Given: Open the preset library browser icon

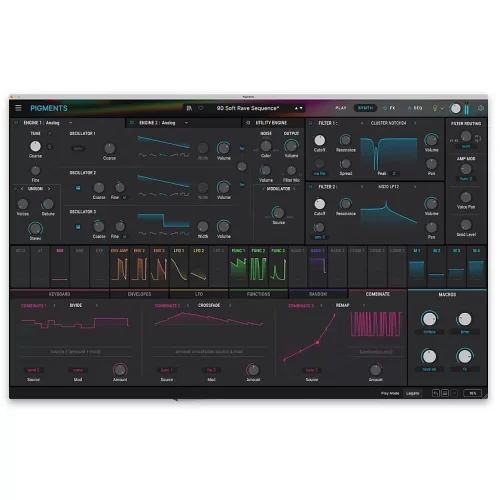Looking at the screenshot, I should (x=189, y=108).
